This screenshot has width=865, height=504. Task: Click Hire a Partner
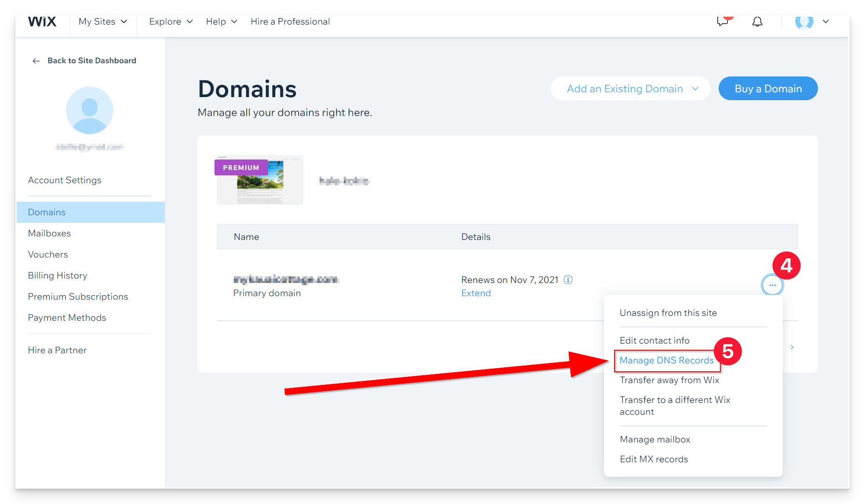click(x=57, y=350)
